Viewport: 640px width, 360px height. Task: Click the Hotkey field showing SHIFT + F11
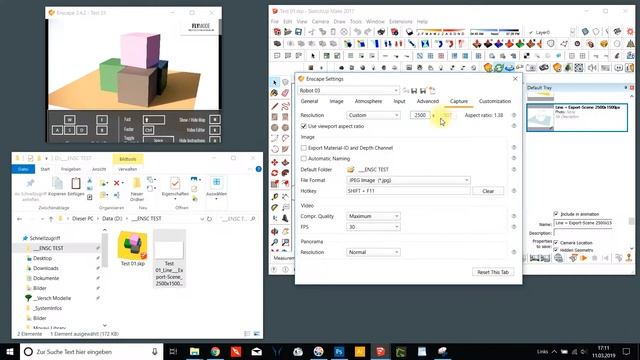[408, 191]
